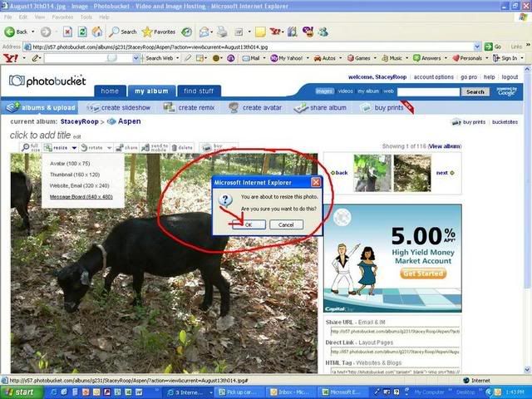Choose Message Board (640 x 480) size
Image resolution: width=532 pixels, height=399 pixels.
click(x=81, y=197)
